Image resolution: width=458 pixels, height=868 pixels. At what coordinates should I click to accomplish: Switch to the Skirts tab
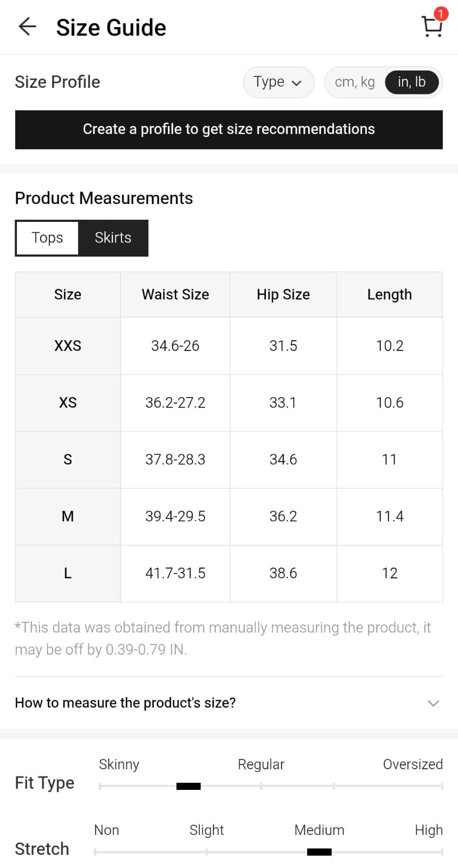click(113, 238)
